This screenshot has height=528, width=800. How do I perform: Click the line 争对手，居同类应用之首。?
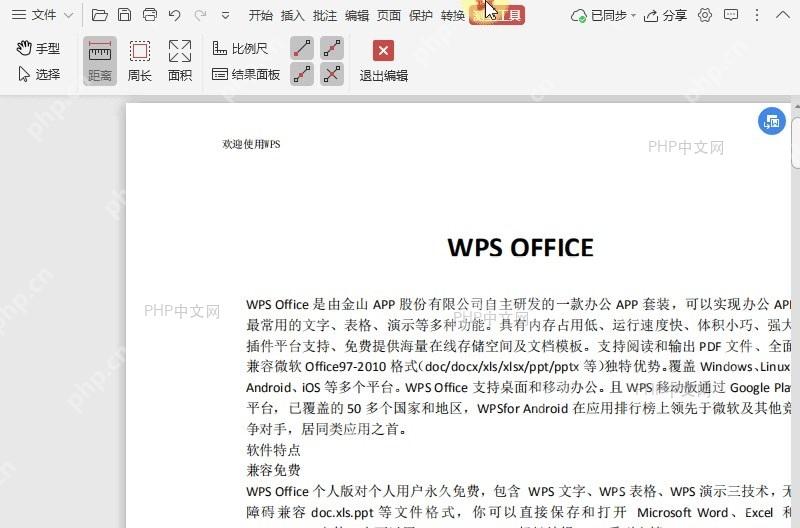pos(327,429)
